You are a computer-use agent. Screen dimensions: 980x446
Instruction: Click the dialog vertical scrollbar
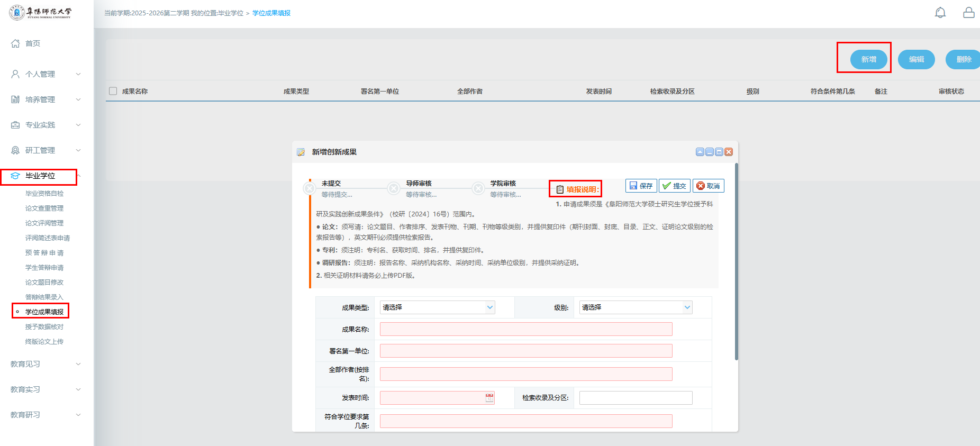point(736,262)
